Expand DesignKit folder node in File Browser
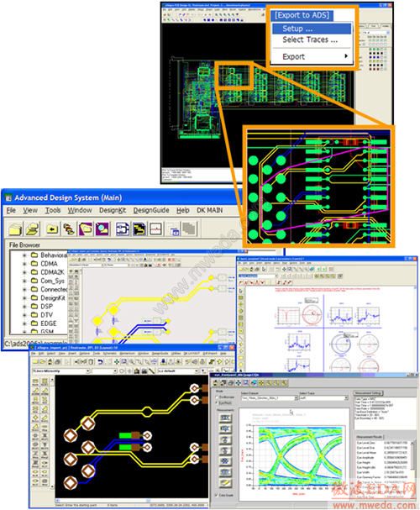420x510 pixels. tap(24, 298)
